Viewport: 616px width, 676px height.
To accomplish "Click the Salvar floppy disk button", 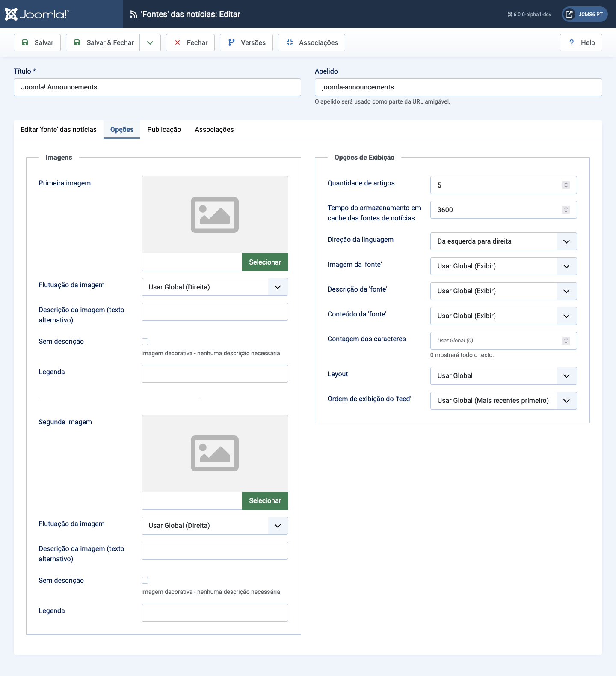I will (x=37, y=42).
